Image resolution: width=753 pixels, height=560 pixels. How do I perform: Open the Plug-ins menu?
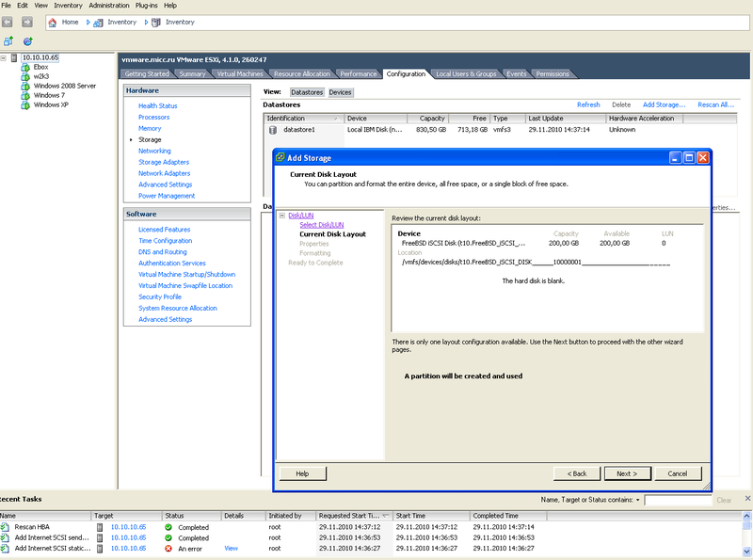coord(148,6)
